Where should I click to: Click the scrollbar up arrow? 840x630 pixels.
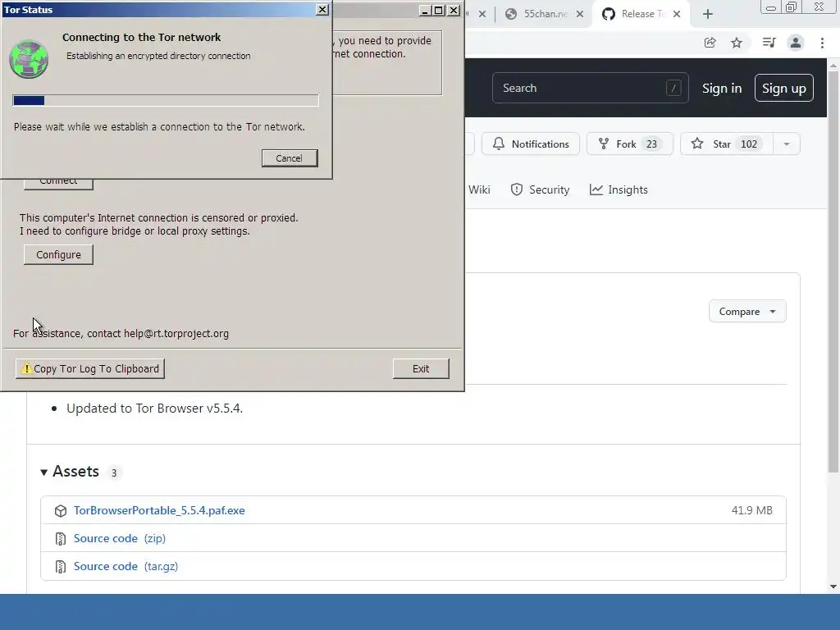pos(833,65)
